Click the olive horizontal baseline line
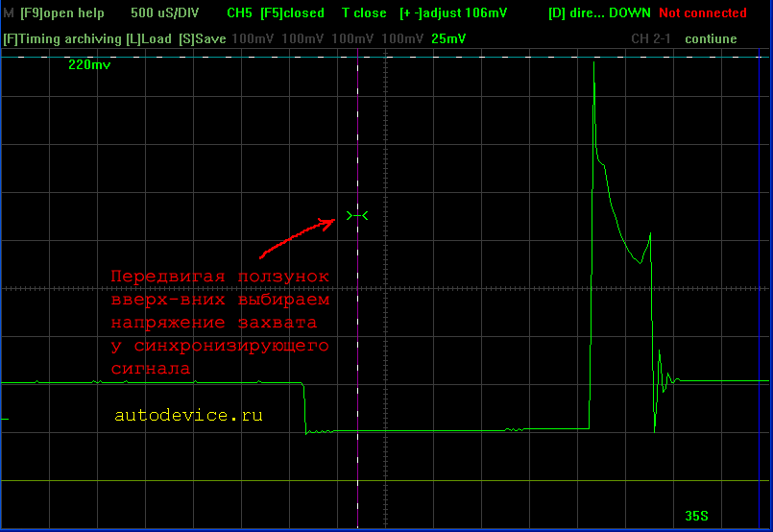Image resolution: width=773 pixels, height=532 pixels. tap(384, 480)
